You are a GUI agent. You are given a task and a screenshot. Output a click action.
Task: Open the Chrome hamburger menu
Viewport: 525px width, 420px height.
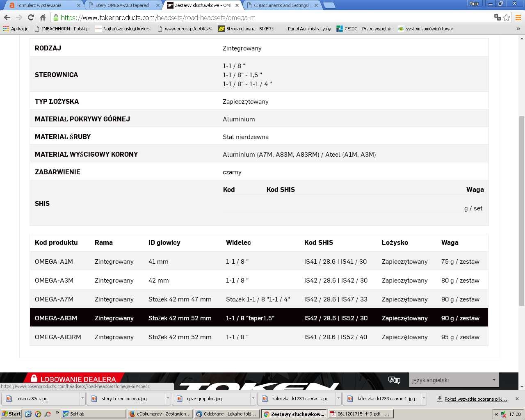coord(518,18)
